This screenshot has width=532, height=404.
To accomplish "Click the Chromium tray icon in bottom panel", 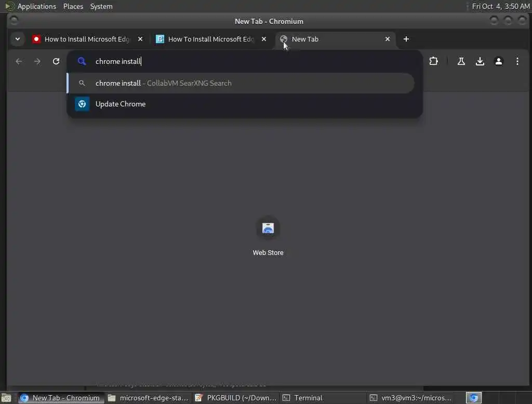I will 474,398.
